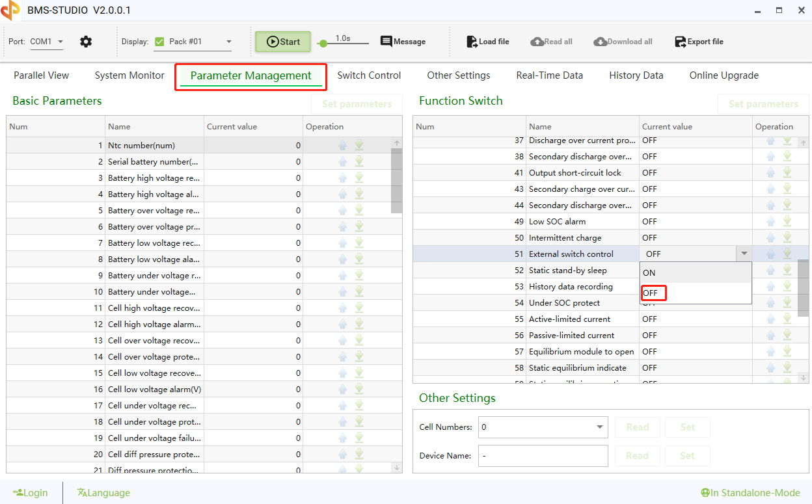Go to the Online Upgrade tab
812x504 pixels.
724,75
